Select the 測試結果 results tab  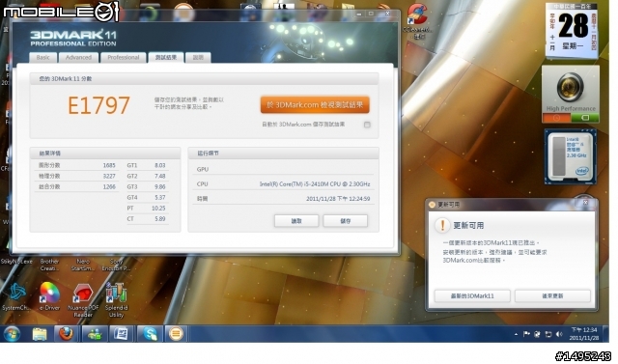pos(165,58)
